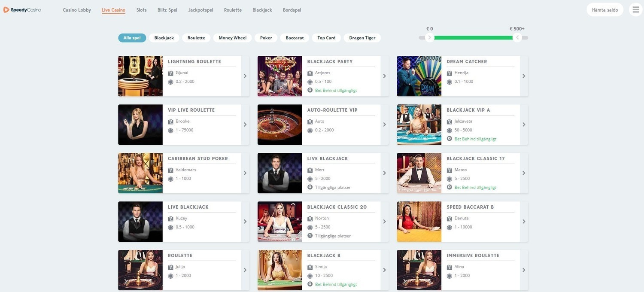Open Blackjack VIP A via its arrow

tap(524, 125)
